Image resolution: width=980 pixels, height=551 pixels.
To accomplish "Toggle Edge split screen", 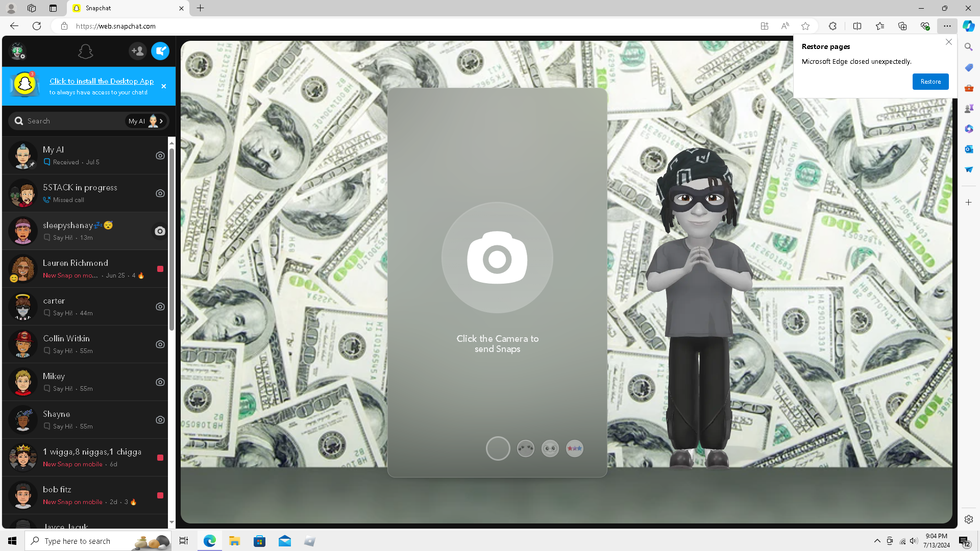I will click(x=857, y=26).
